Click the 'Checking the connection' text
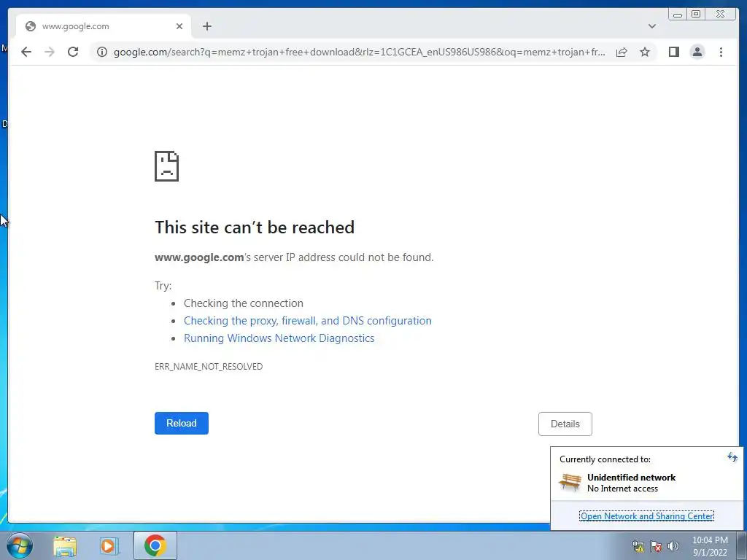This screenshot has height=560, width=747. tap(244, 303)
